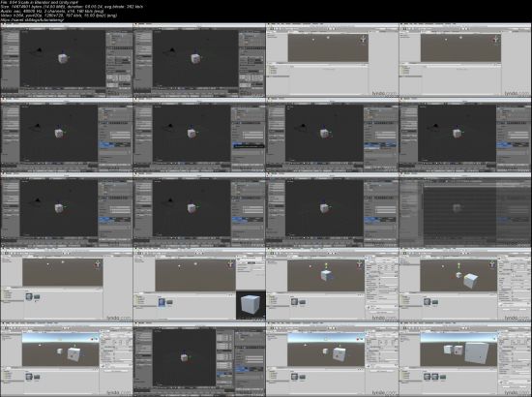
Task: Open the Blender frame in the Unity skybox row
Action: pyautogui.click(x=199, y=359)
